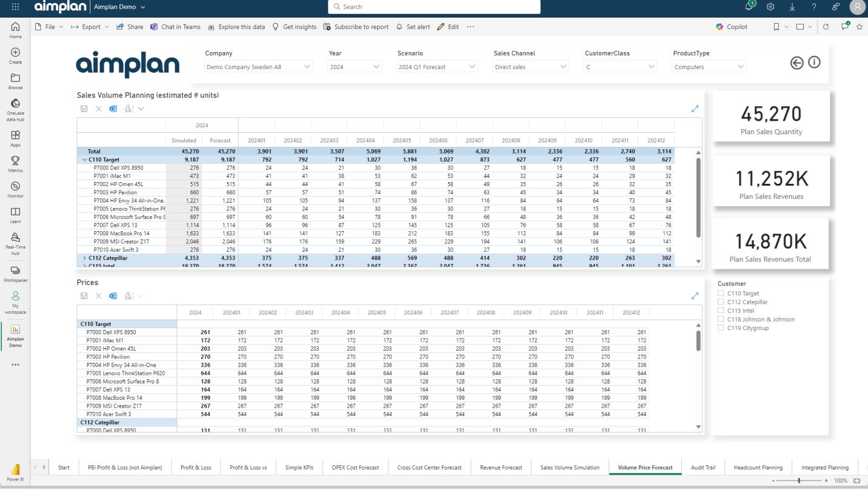Expand the C112 Catepillar row group
The image size is (868, 489).
click(84, 258)
